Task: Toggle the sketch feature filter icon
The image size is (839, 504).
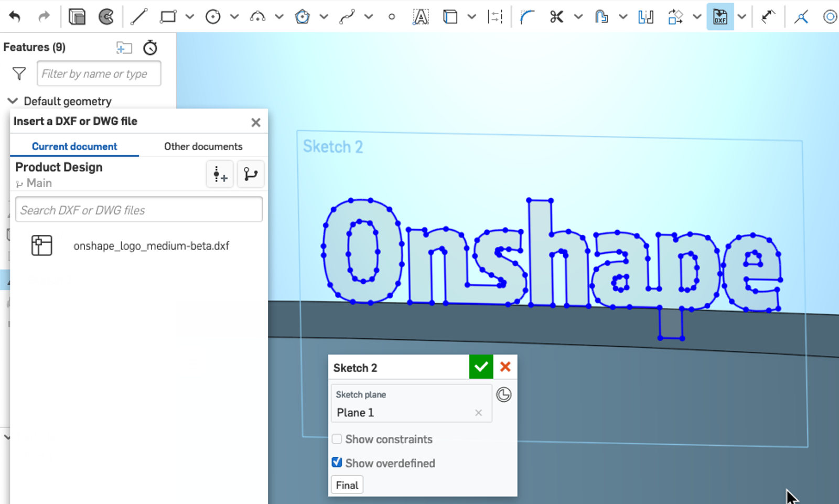Action: tap(18, 73)
